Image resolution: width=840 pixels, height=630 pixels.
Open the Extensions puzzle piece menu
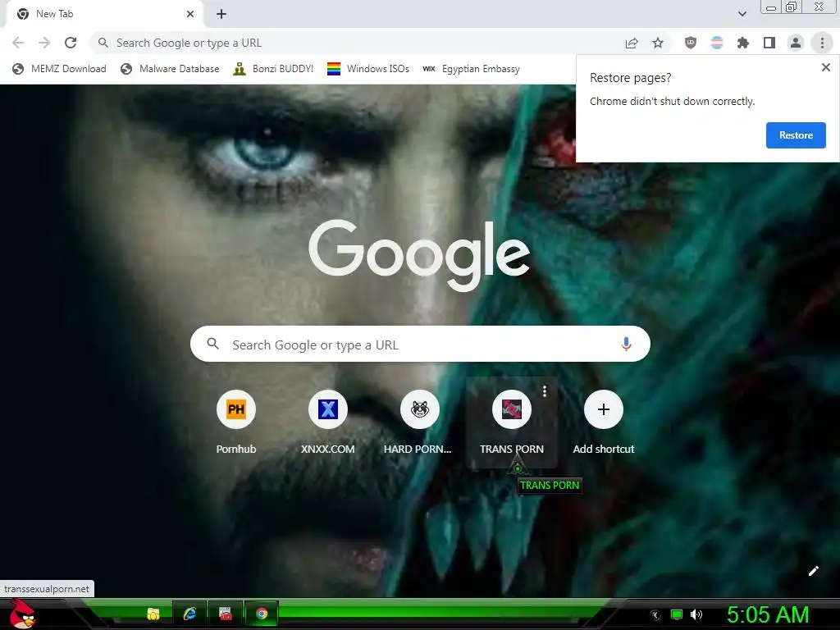pos(743,43)
